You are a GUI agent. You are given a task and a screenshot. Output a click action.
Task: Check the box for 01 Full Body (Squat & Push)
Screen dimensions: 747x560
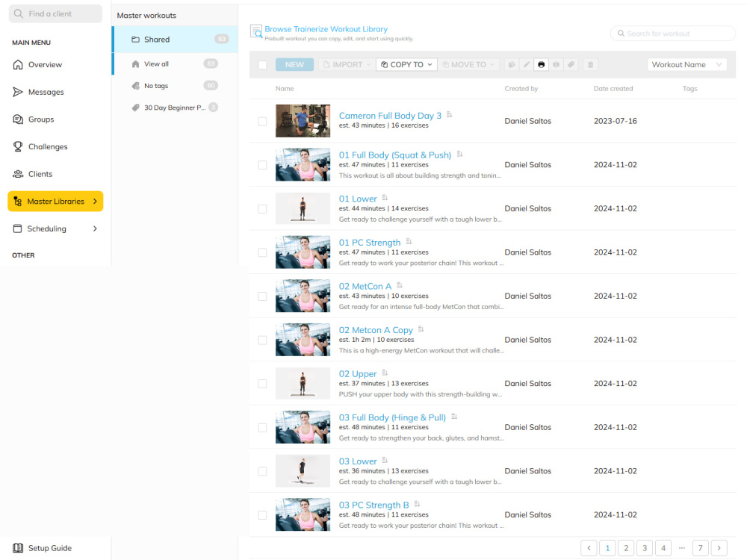(262, 165)
